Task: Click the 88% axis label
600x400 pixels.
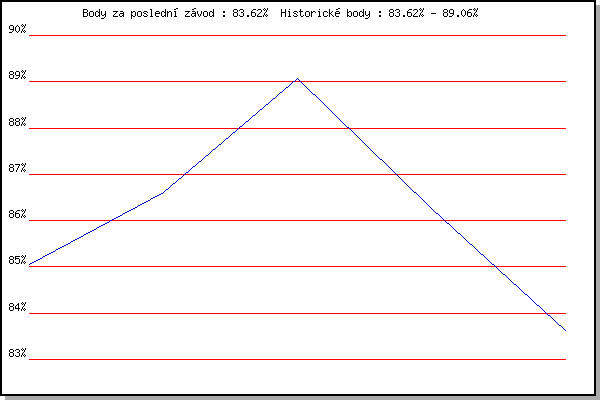Action: (17, 123)
